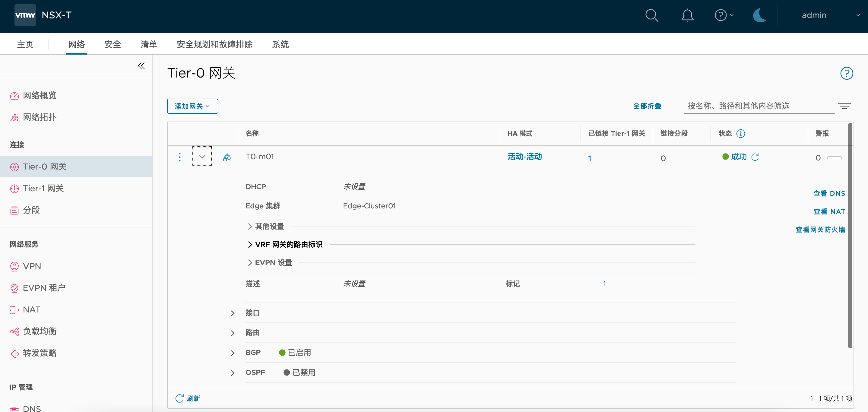Click the NAT sidebar icon
This screenshot has width=868, height=412.
coord(14,310)
